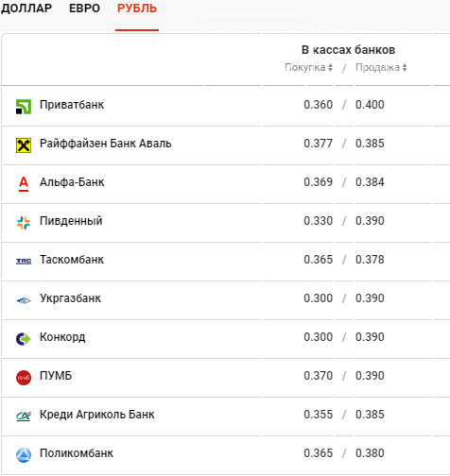This screenshot has height=476, width=450.
Task: Click the Пивденный bank logo icon
Action: [24, 223]
